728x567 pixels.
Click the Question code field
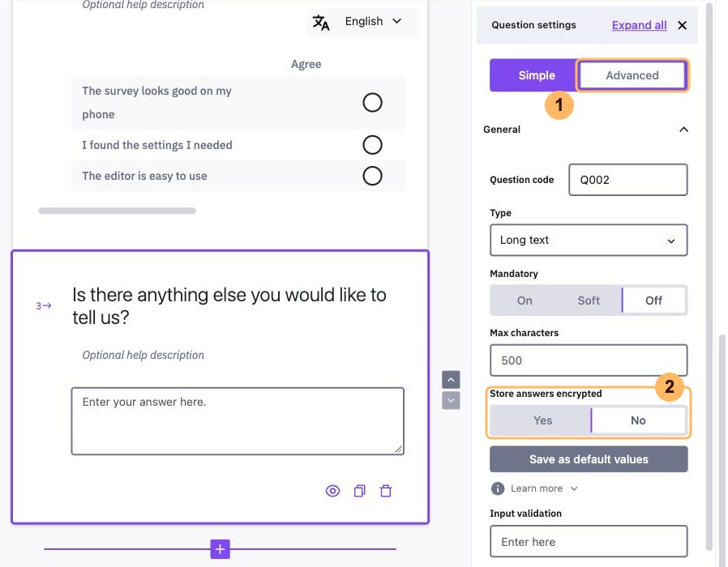[x=627, y=180]
